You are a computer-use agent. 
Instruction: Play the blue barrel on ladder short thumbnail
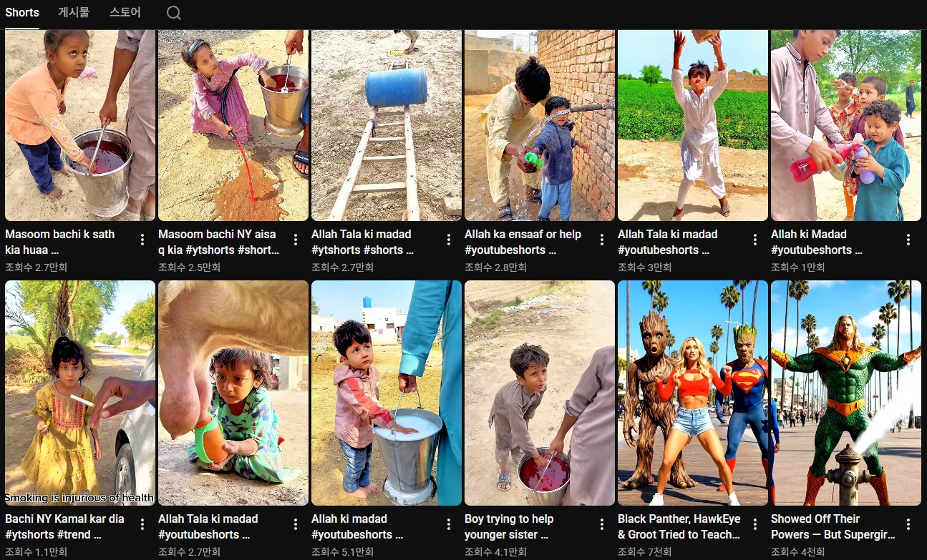pos(387,125)
